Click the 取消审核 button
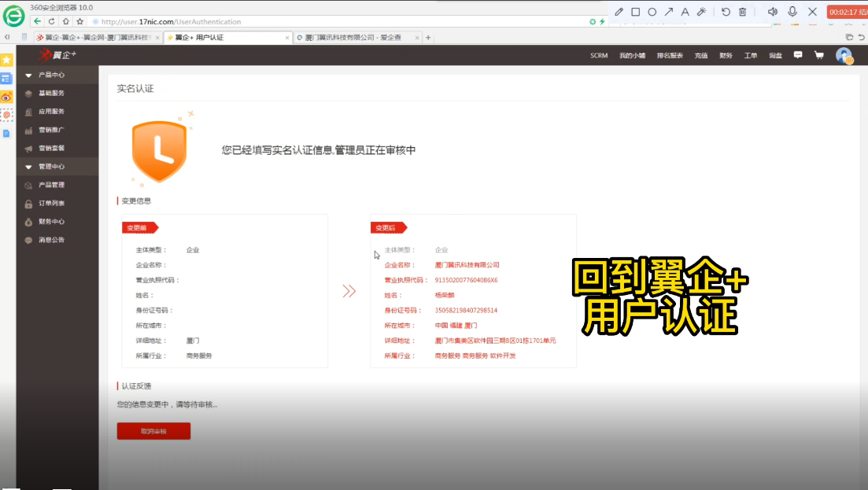This screenshot has height=490, width=868. click(154, 431)
